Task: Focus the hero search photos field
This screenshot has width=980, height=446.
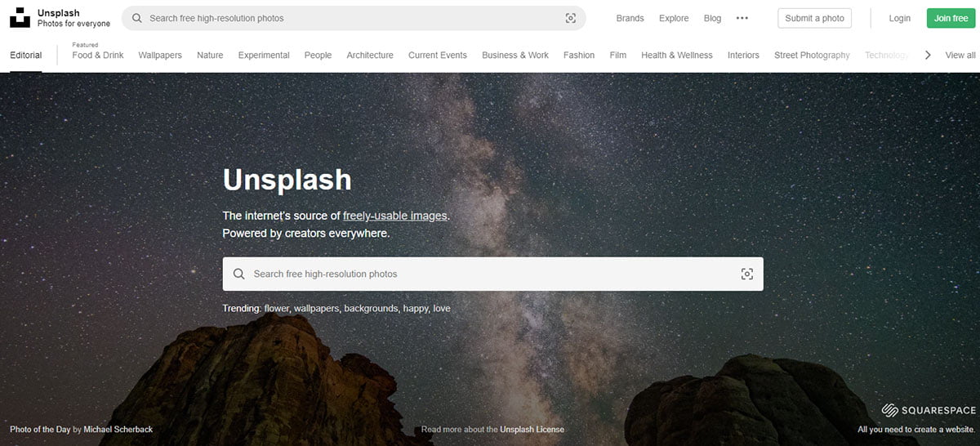Action: tap(492, 274)
